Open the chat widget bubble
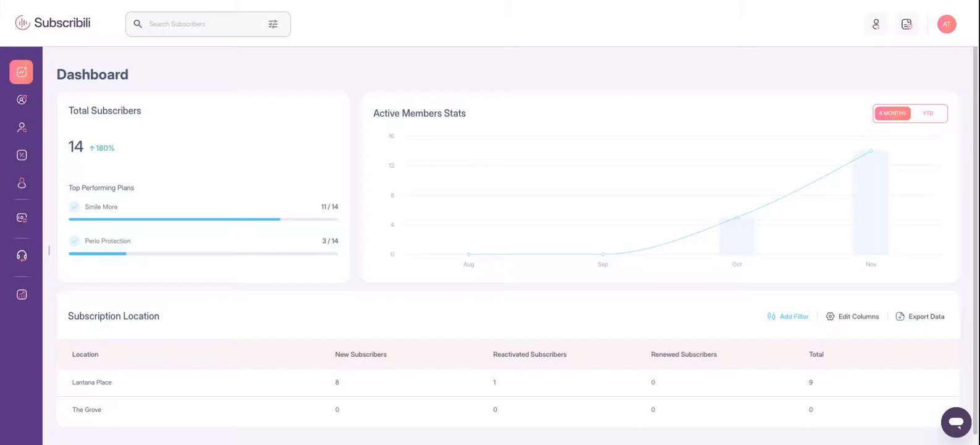980x445 pixels. [956, 422]
